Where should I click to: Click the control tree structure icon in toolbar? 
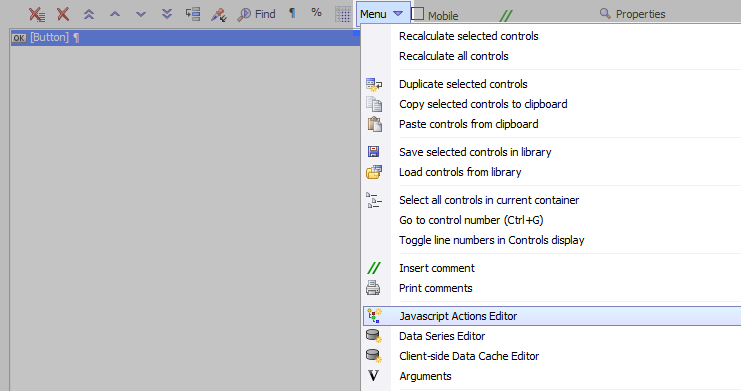click(x=193, y=14)
